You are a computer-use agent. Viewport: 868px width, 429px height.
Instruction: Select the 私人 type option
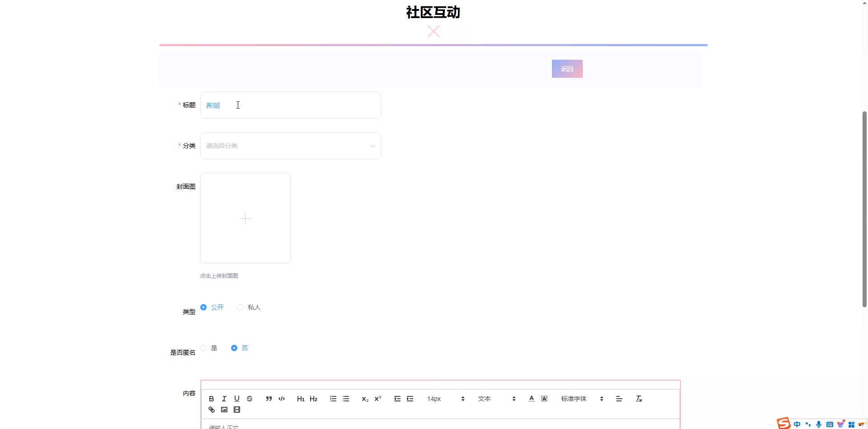tap(249, 307)
